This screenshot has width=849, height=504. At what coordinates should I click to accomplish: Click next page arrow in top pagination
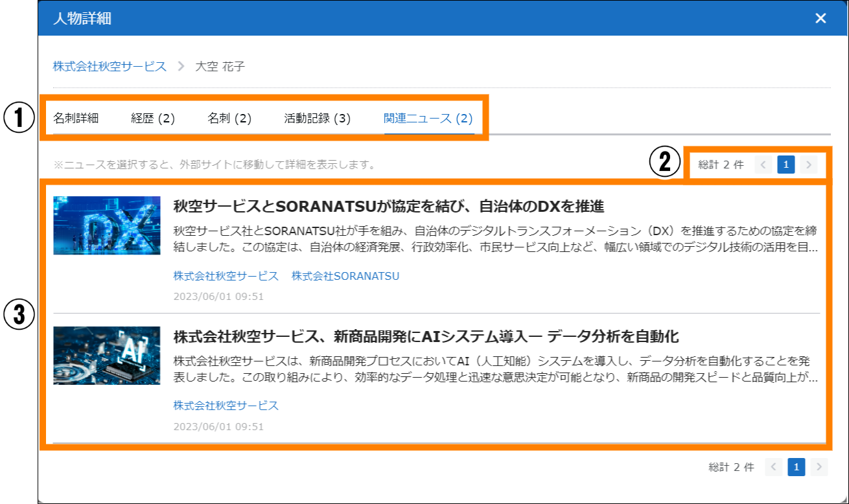tap(808, 165)
